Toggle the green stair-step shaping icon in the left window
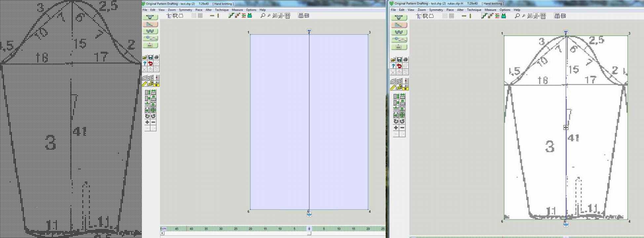Viewport: 644px width, 238px height. (x=231, y=16)
